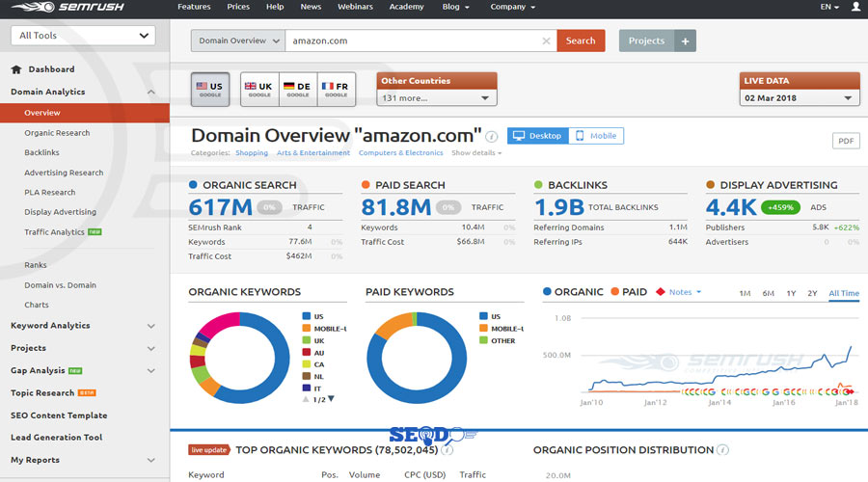Expand the Keyword Analytics section

click(x=151, y=326)
